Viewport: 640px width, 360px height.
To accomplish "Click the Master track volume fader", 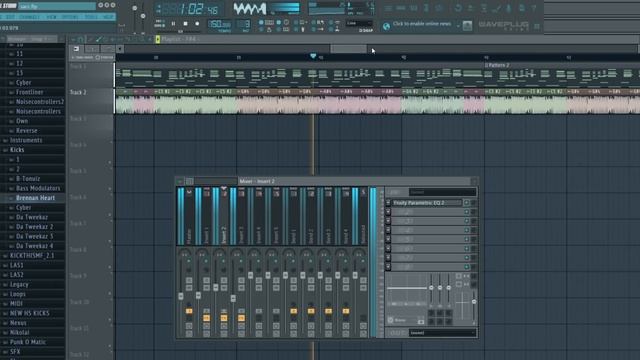I will tap(181, 296).
